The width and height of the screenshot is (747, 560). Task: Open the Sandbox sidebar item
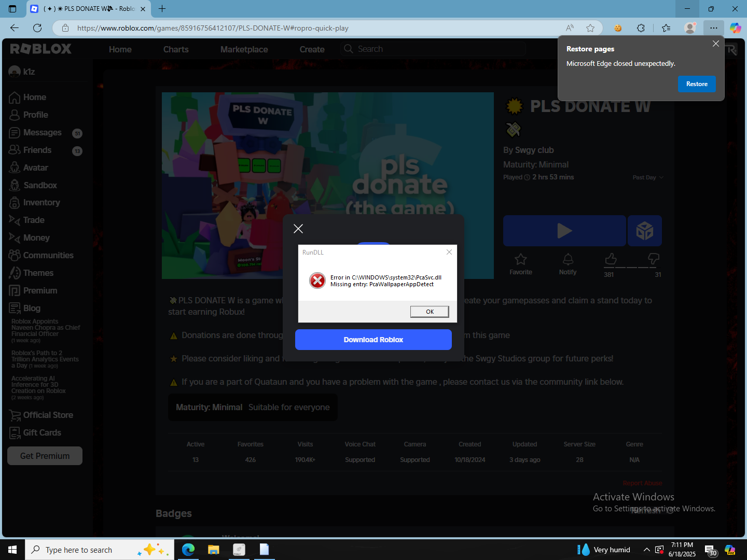33,186
